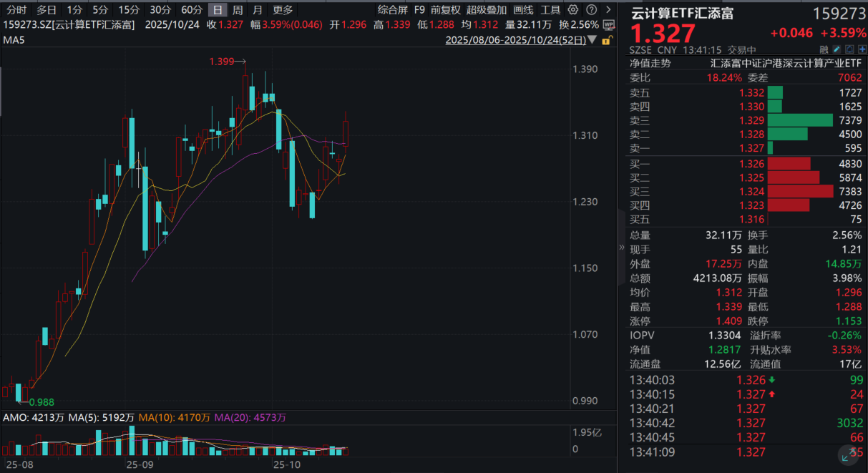Click the expand arrows icon at bottom right

click(850, 454)
